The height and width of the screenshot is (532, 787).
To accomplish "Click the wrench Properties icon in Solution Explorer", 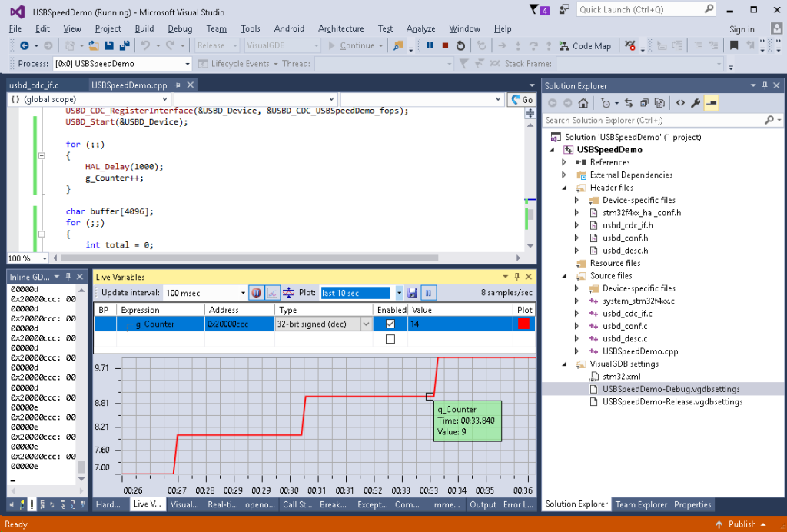I will tap(696, 102).
